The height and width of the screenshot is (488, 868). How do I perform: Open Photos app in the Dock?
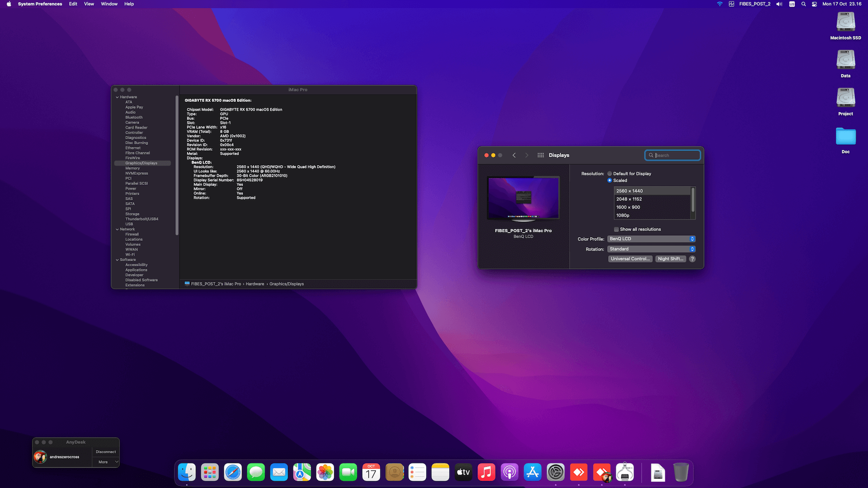pos(325,473)
